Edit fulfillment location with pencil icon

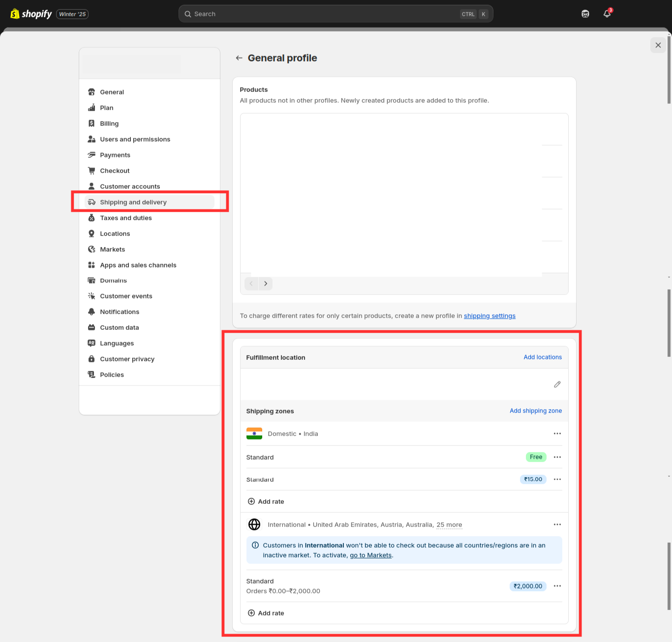pyautogui.click(x=557, y=384)
